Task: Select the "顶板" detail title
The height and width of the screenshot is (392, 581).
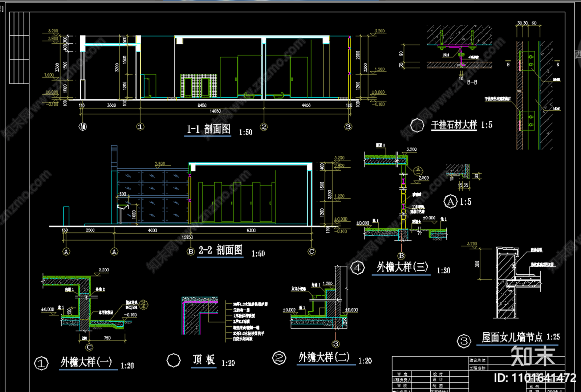Action: [x=204, y=360]
